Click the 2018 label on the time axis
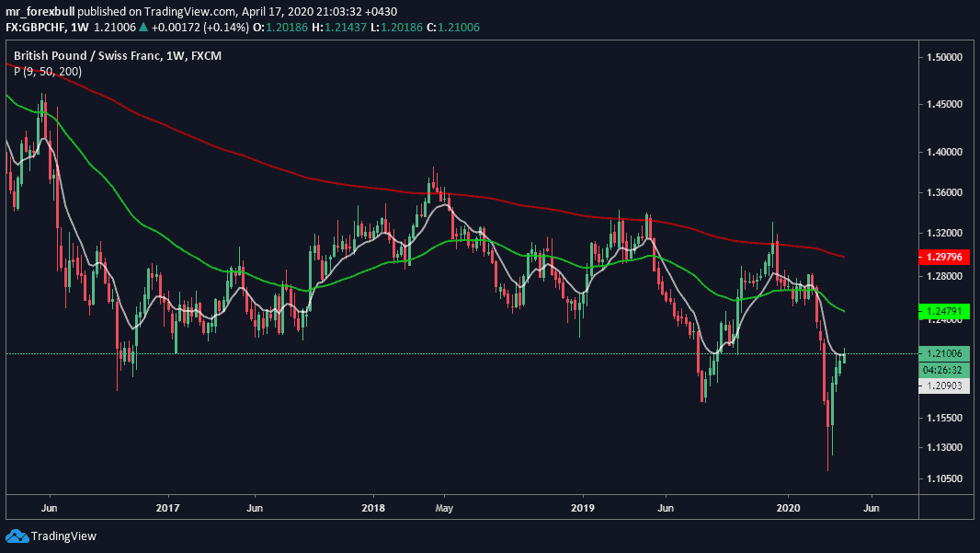Screen dimensions: 980x553 point(373,507)
